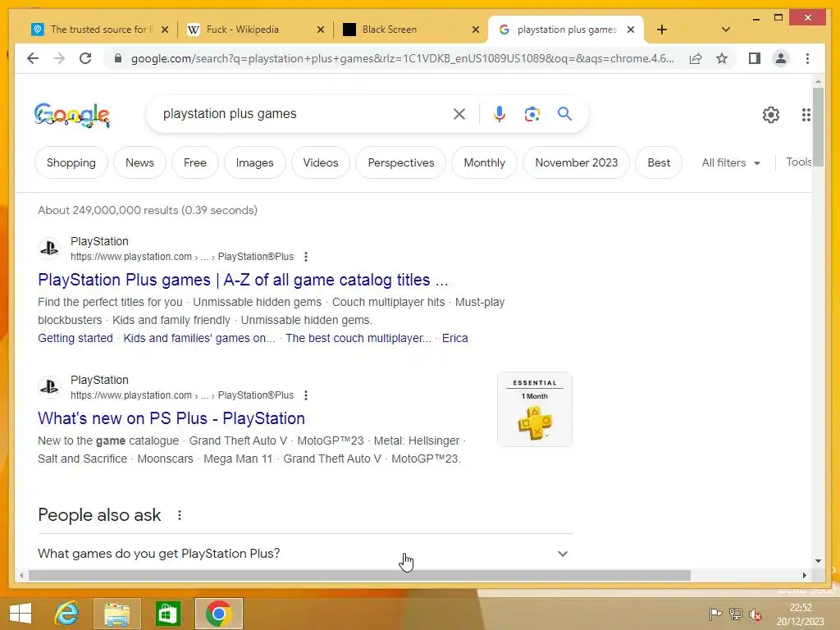840x630 pixels.
Task: Open the All filters dropdown
Action: click(x=731, y=162)
